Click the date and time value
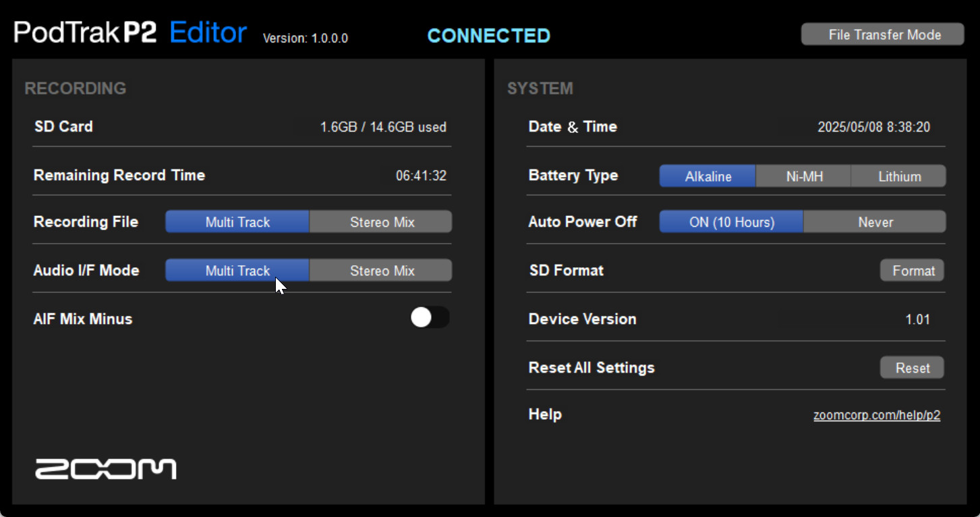Screen dimensions: 980x517 point(874,127)
